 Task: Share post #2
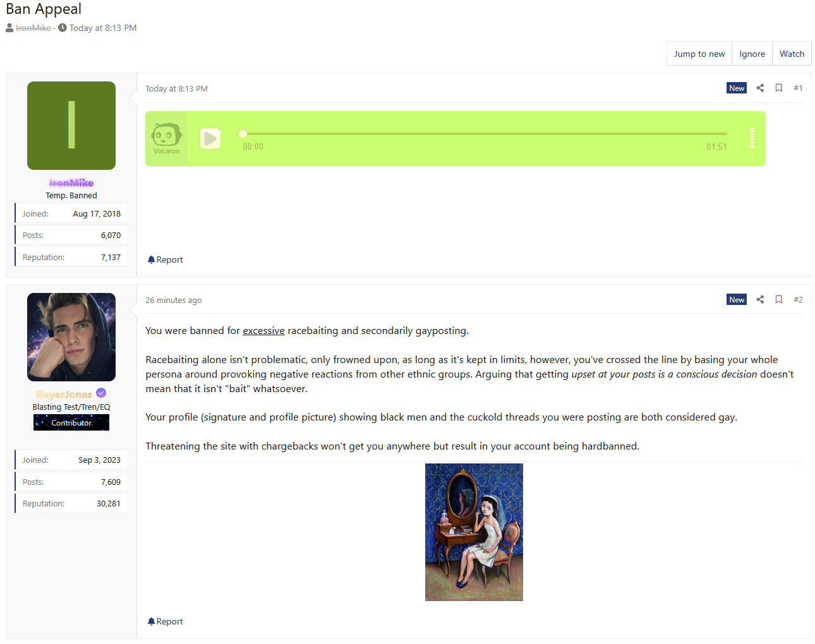(760, 299)
